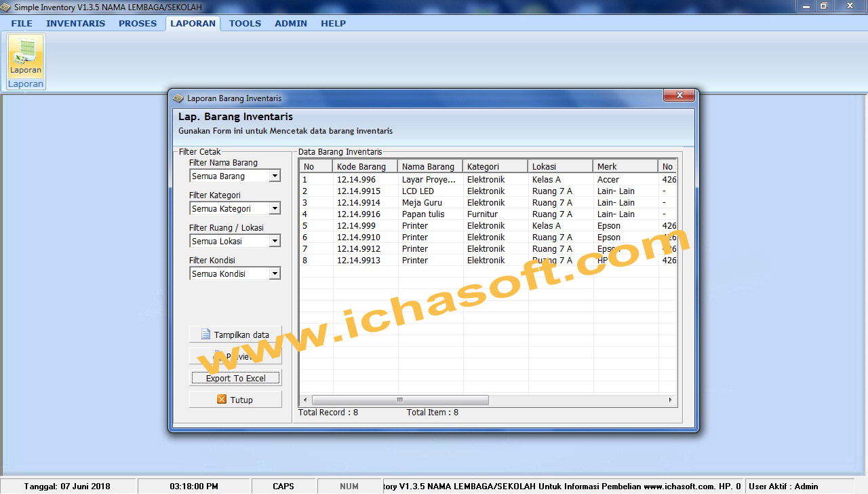Toggle the CAPS indicator in the status bar
The width and height of the screenshot is (868, 494).
[x=283, y=486]
